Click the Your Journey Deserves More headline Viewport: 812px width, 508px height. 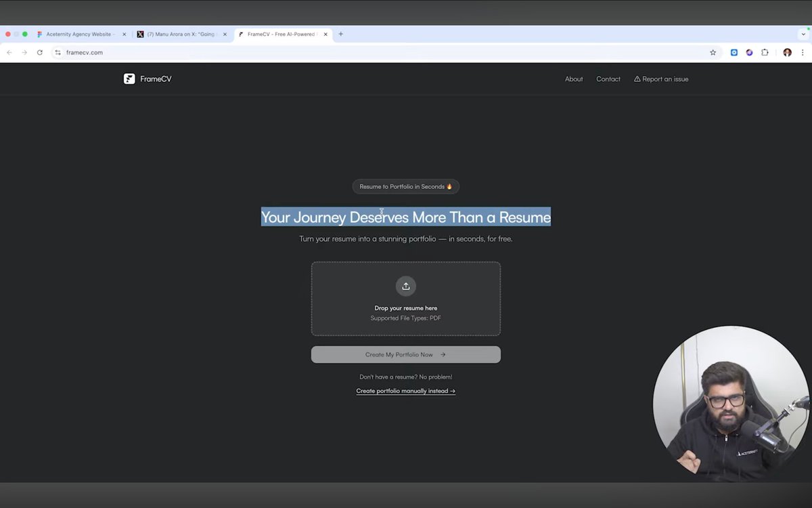[x=406, y=217]
